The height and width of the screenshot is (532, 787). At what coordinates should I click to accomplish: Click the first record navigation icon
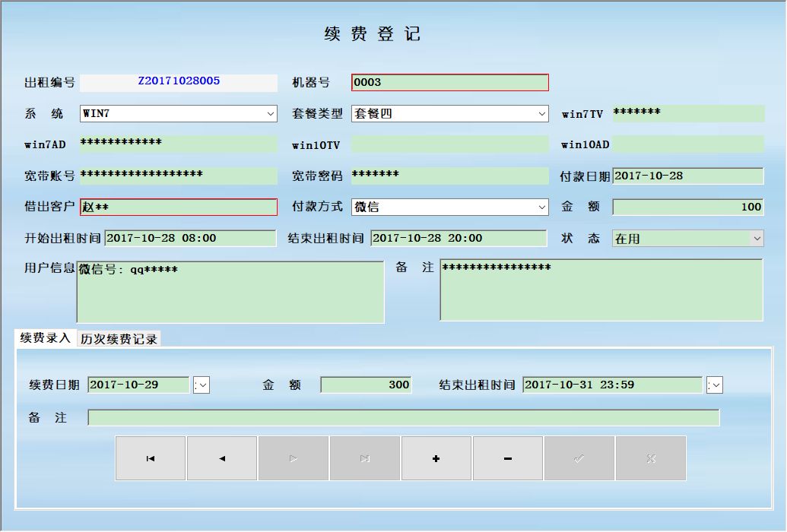point(151,458)
